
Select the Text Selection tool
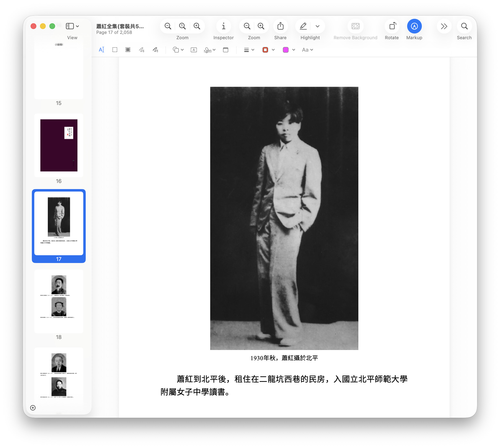pos(101,50)
